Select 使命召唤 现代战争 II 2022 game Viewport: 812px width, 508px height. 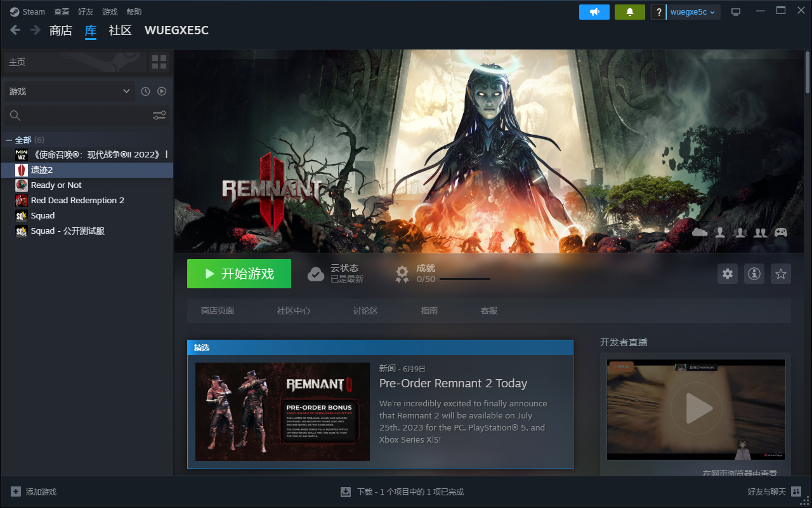pos(87,154)
